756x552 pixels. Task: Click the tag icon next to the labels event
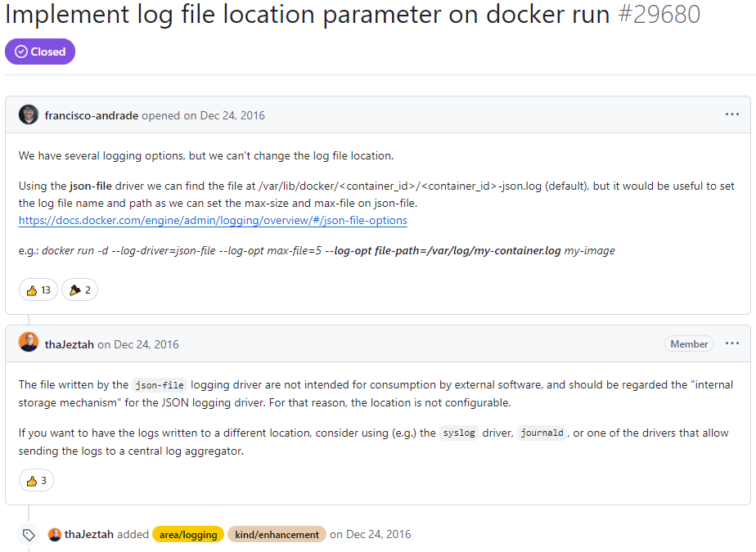tap(29, 534)
